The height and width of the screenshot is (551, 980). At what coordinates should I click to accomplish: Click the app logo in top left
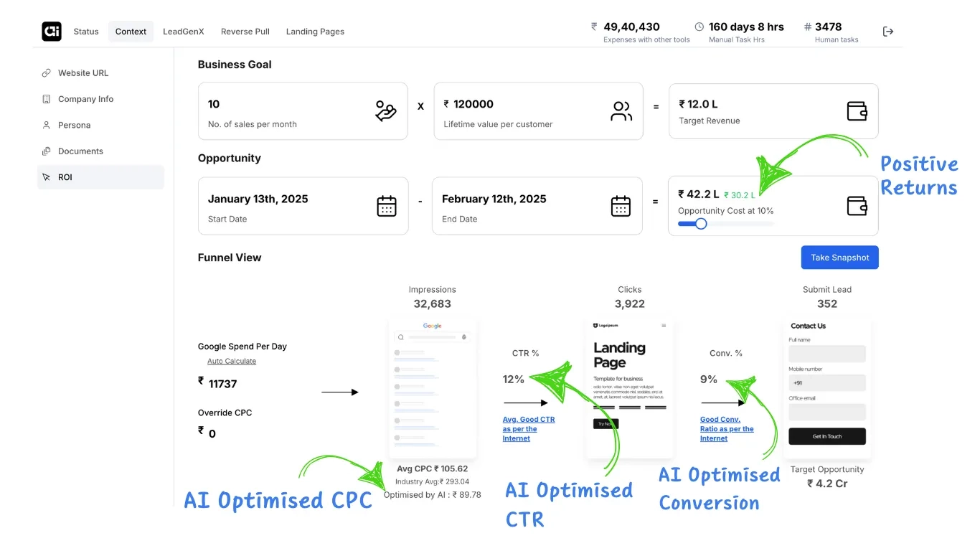point(52,32)
